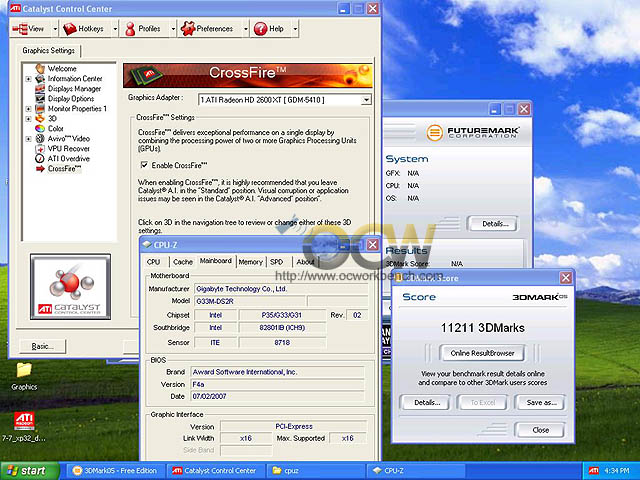Click the 11211 3DMarks score text
This screenshot has height=480, width=640.
click(x=482, y=328)
